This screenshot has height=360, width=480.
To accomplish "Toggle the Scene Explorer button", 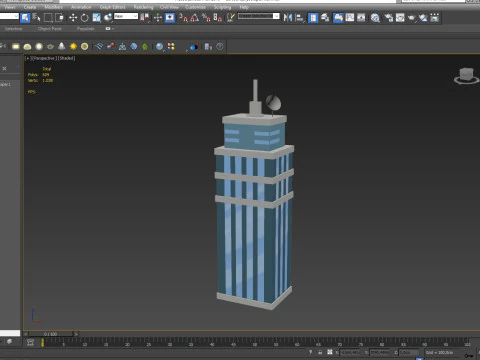I will 313,17.
